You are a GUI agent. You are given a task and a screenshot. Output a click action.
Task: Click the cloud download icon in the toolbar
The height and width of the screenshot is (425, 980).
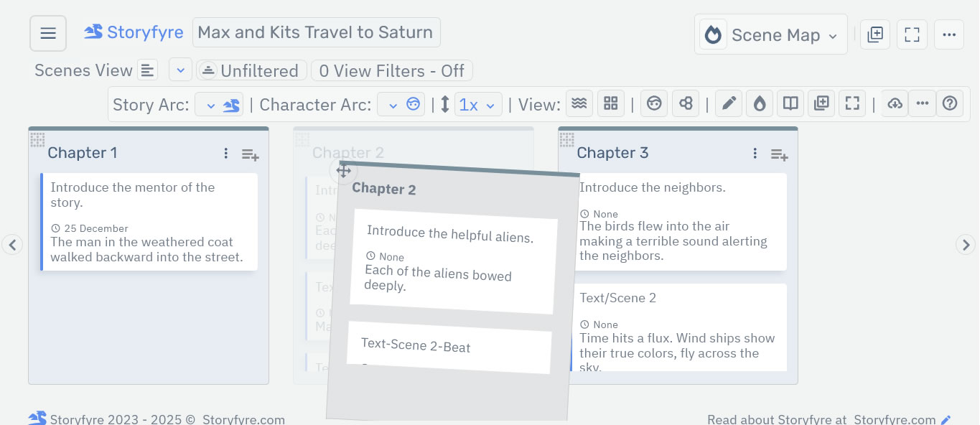895,103
